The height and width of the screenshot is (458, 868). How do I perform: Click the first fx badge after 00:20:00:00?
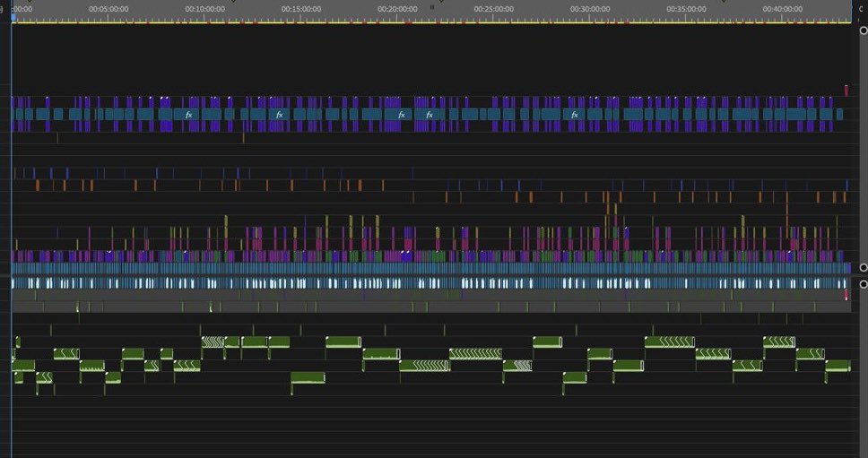pos(402,115)
